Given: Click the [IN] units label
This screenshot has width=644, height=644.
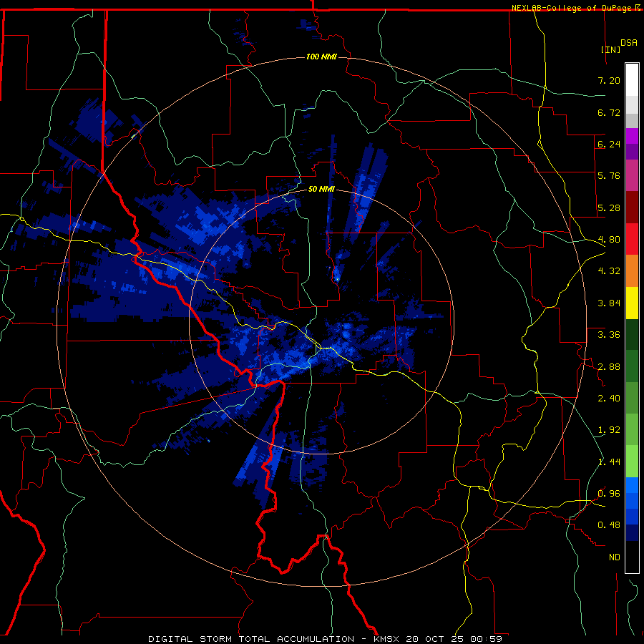Looking at the screenshot, I should click(610, 49).
